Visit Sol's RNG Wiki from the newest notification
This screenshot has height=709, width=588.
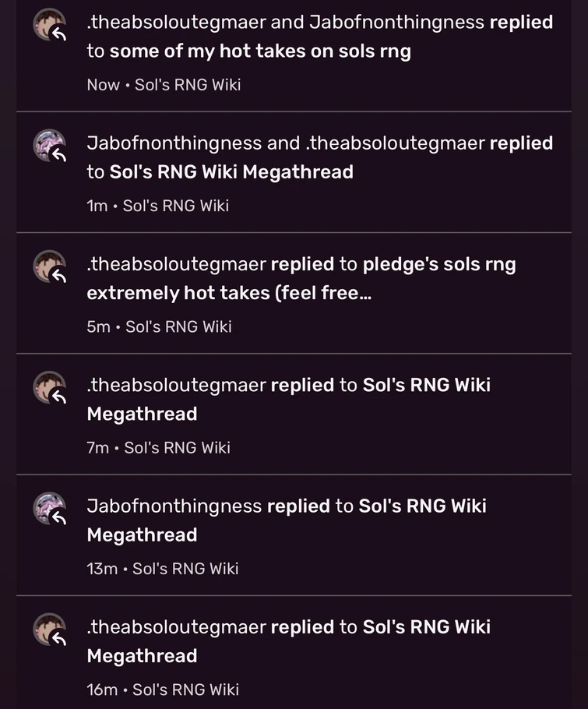(x=189, y=85)
